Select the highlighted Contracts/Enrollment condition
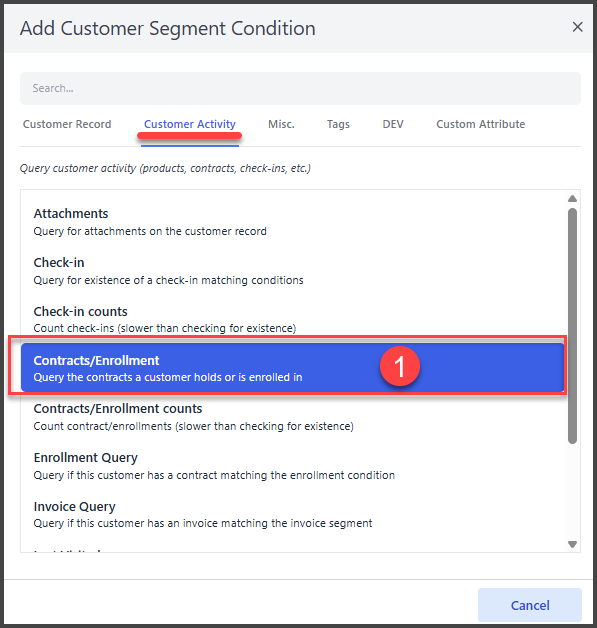The width and height of the screenshot is (597, 628). pos(293,368)
